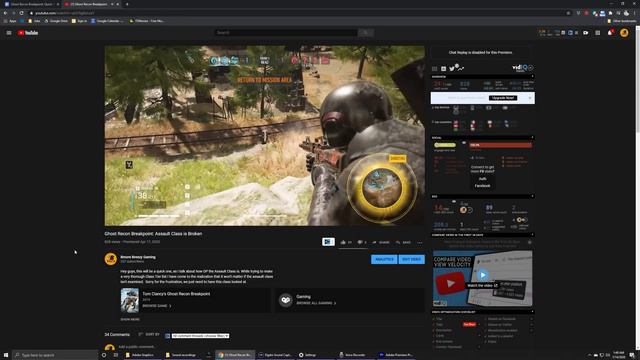Open the vidIQ comment filter dropdown
This screenshot has width=640, height=360.
200,336
